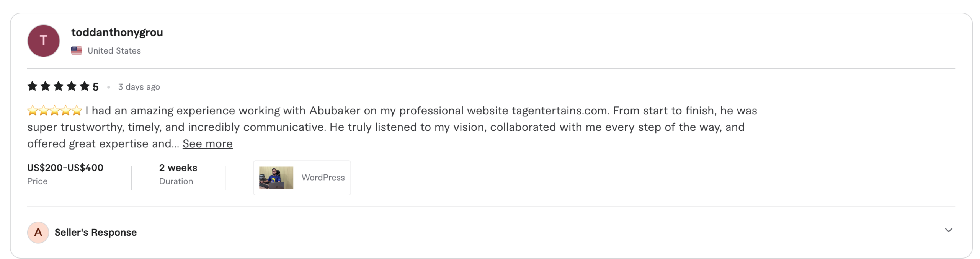The image size is (980, 259).
Task: Click the "Seller's Response" heading
Action: [x=96, y=233]
